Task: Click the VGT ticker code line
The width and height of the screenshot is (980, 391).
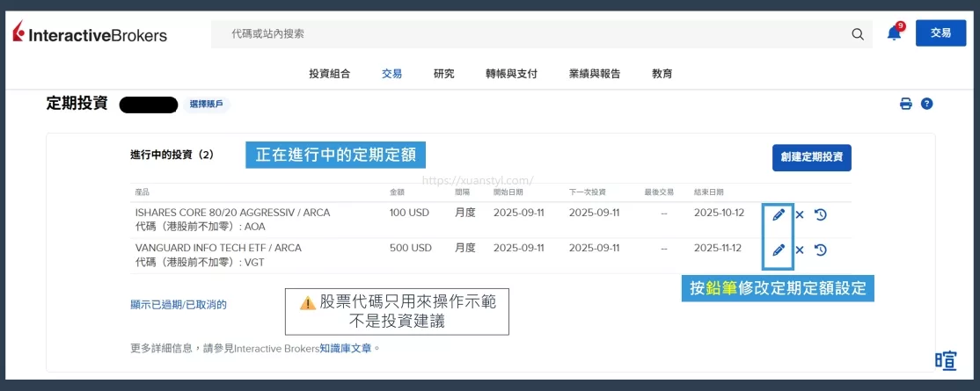Action: pos(200,263)
